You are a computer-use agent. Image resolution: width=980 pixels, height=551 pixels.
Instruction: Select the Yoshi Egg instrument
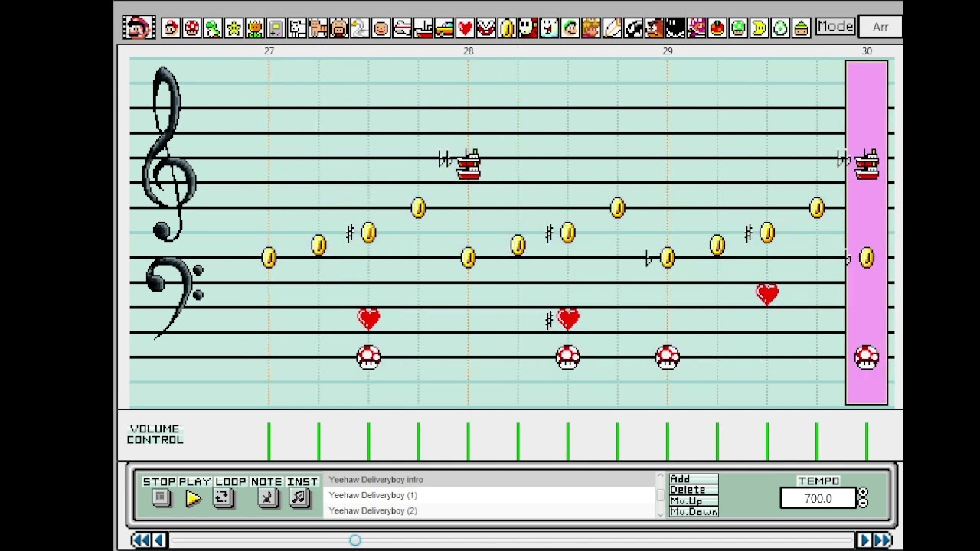[780, 28]
